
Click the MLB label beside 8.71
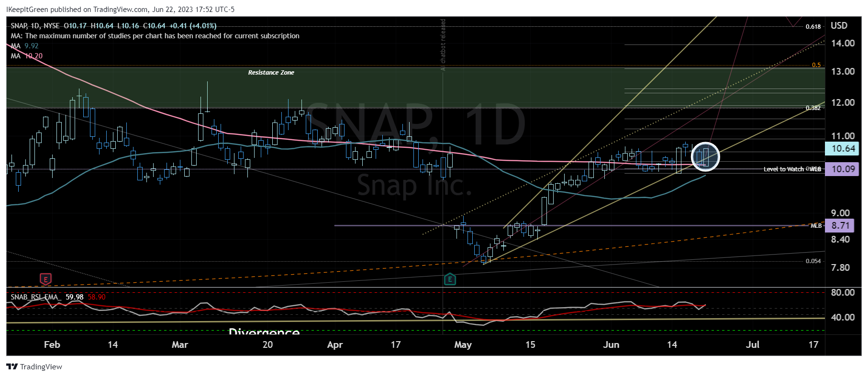(816, 225)
